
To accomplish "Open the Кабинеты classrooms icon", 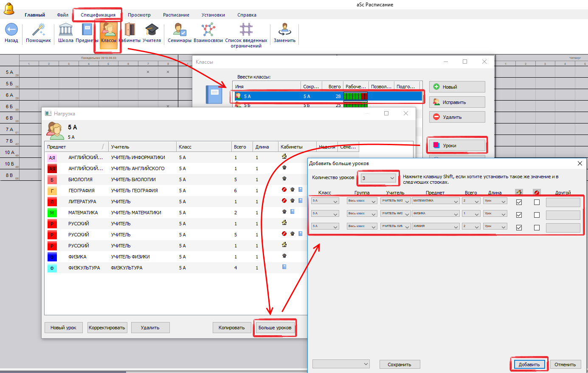I will click(129, 30).
